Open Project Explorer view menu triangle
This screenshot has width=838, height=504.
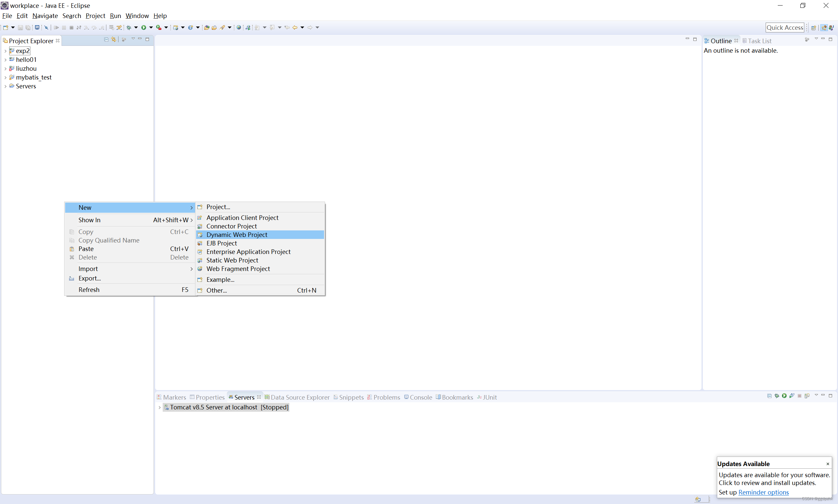(133, 38)
